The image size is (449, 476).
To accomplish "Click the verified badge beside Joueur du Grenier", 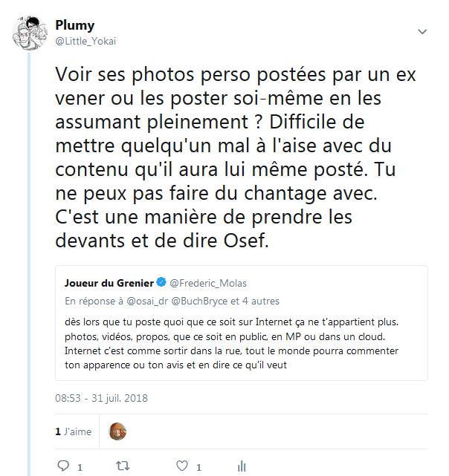I will pos(161,283).
